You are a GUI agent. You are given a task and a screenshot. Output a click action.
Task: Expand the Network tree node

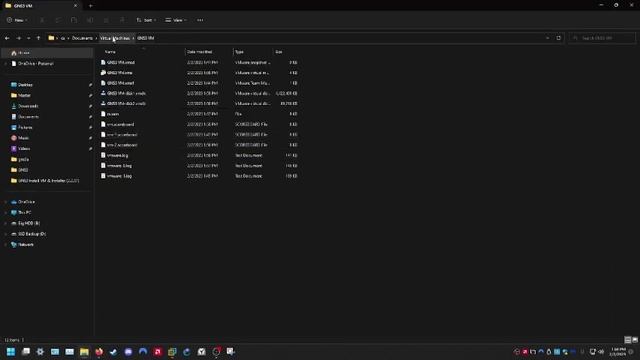click(x=6, y=245)
